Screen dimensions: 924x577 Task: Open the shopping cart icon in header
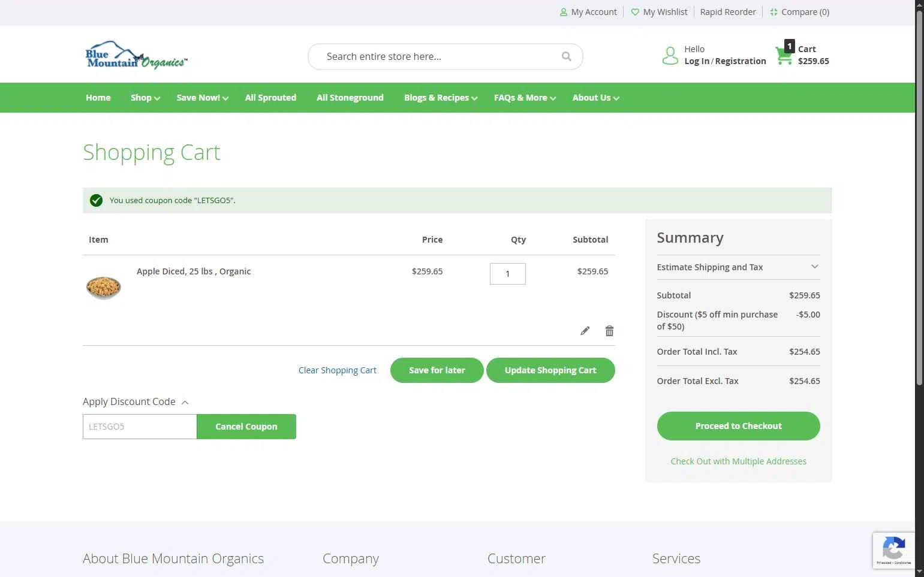[784, 55]
